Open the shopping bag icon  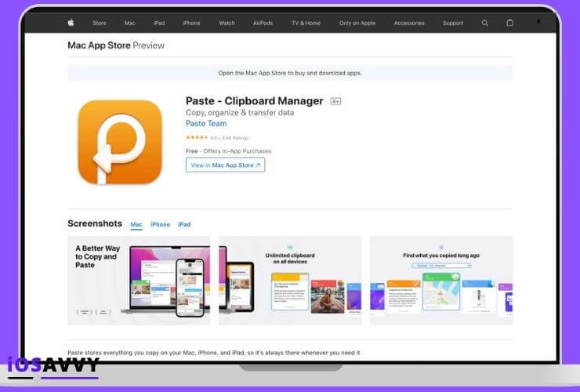(509, 23)
